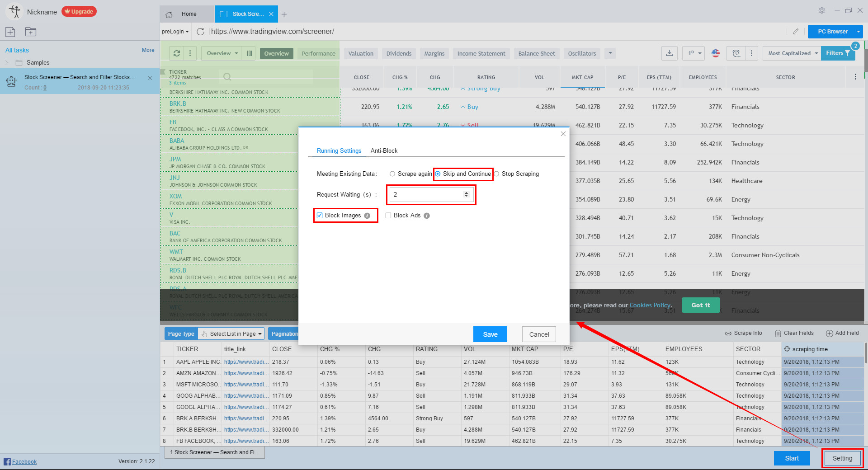Accept cookies with Got it button

click(701, 305)
